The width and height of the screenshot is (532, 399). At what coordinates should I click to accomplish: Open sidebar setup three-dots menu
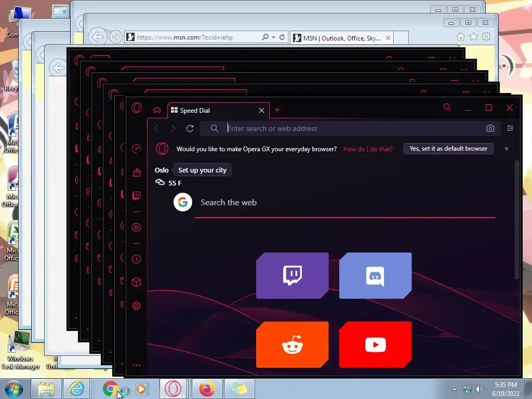pos(137,365)
